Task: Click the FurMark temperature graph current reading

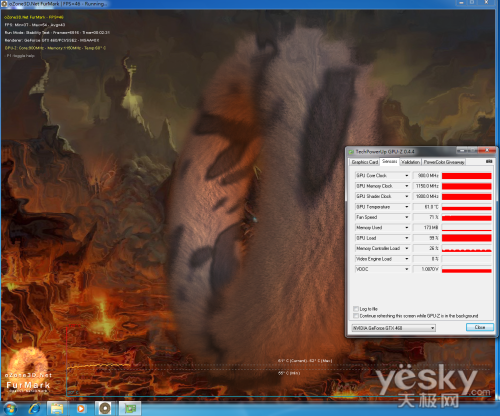Action: (x=305, y=361)
